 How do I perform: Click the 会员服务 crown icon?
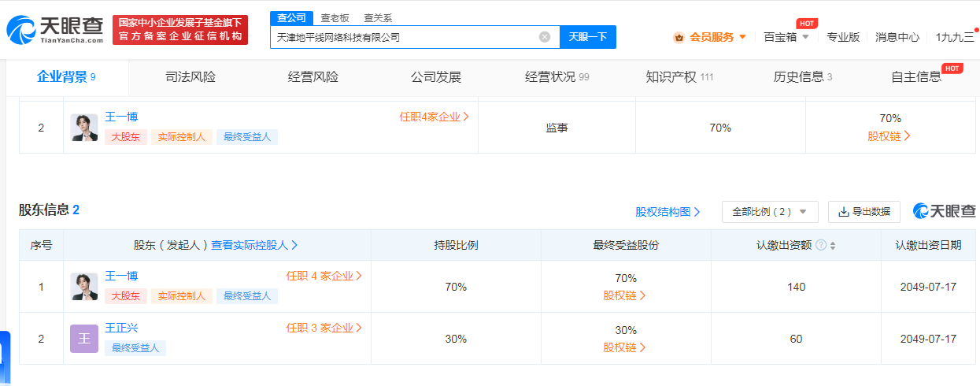click(679, 37)
